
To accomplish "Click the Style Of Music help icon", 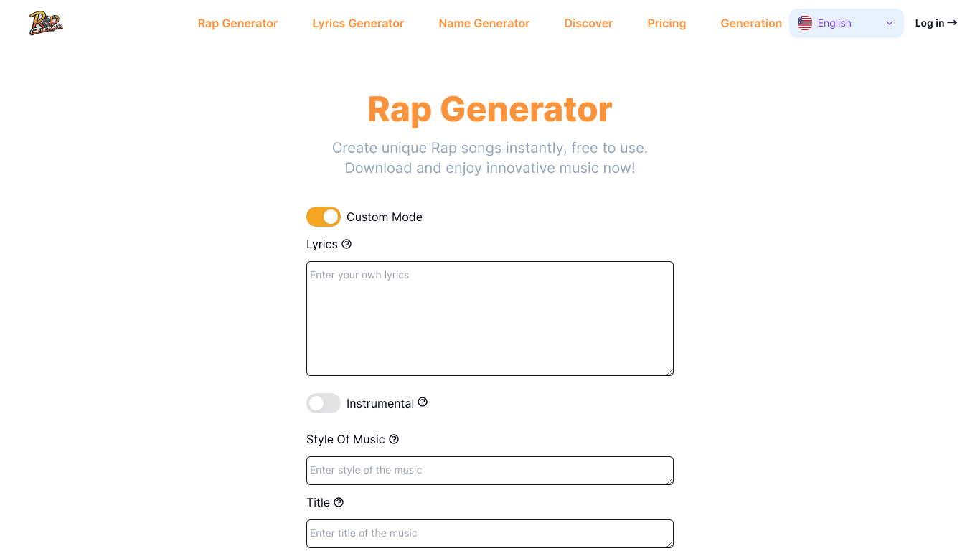I will click(394, 439).
